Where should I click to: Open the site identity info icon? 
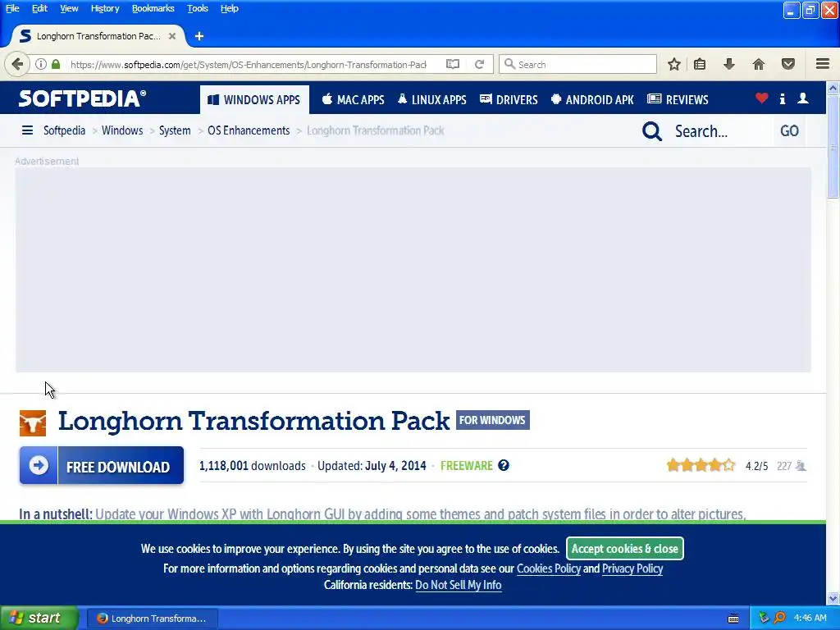pos(41,64)
